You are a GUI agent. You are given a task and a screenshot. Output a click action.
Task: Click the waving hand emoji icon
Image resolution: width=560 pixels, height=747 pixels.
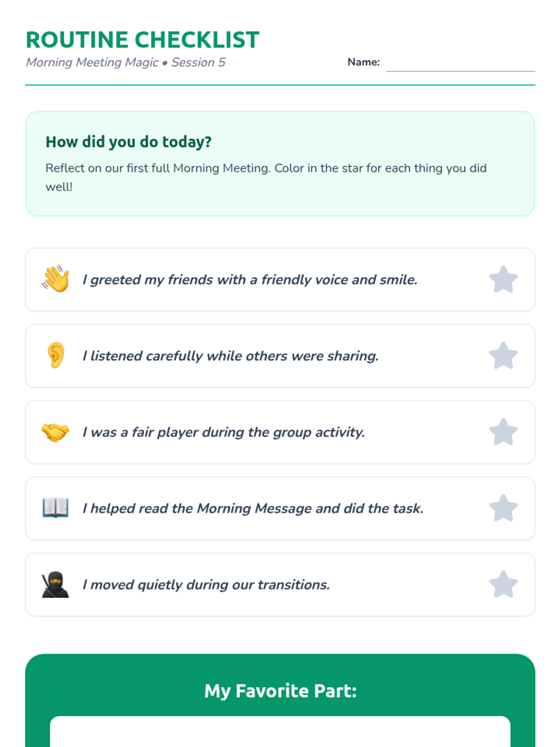(56, 279)
